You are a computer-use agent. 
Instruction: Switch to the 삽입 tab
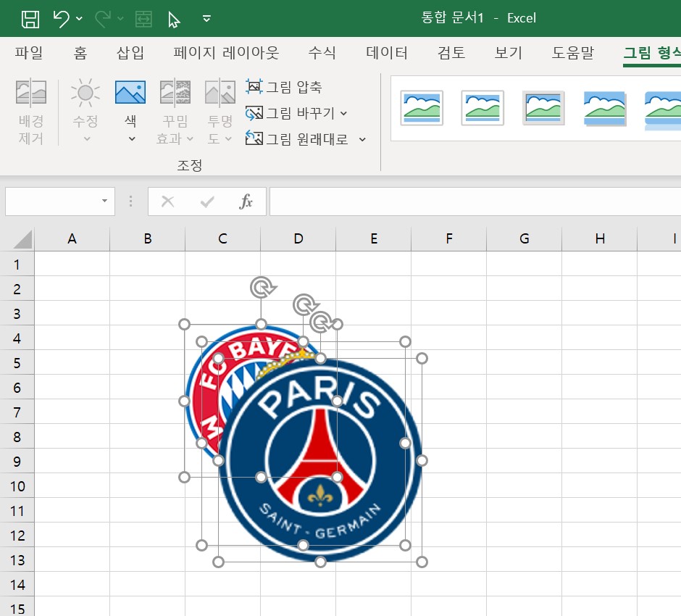[x=130, y=53]
